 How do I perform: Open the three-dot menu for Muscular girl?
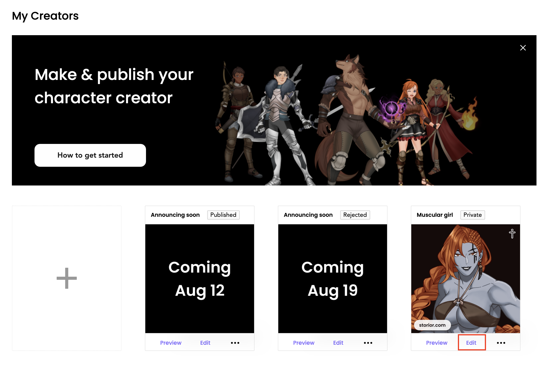(x=501, y=343)
